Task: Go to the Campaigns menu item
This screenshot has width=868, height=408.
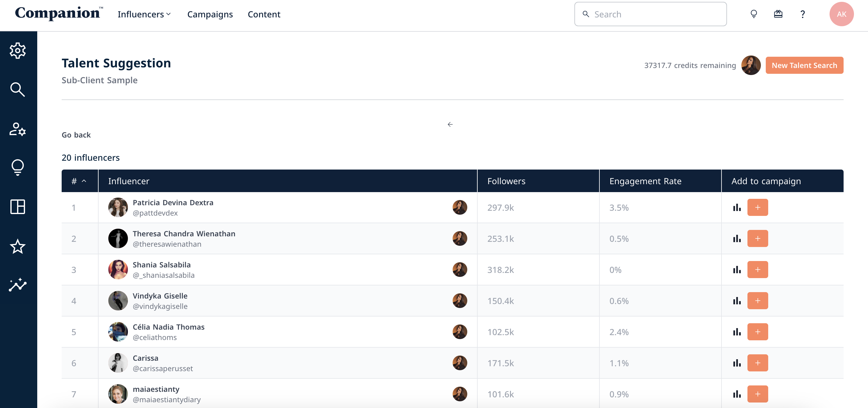Action: 210,14
